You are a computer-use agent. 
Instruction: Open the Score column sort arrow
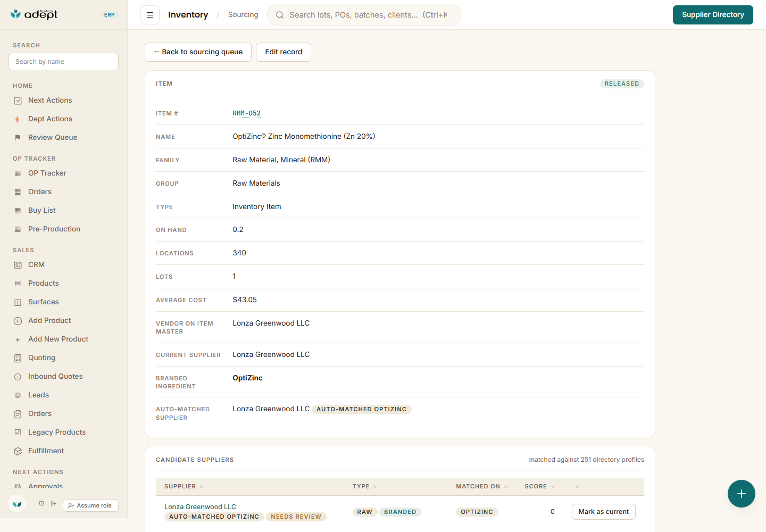pyautogui.click(x=553, y=487)
